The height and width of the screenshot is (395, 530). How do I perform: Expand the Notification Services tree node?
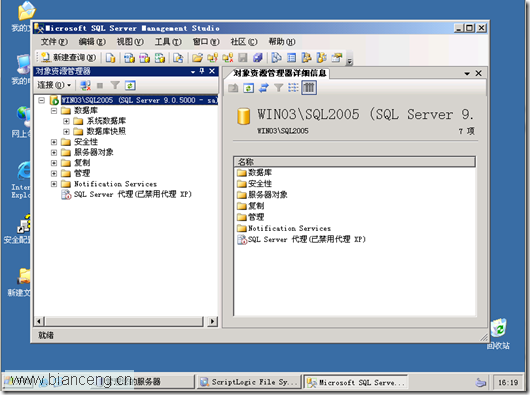coord(54,184)
